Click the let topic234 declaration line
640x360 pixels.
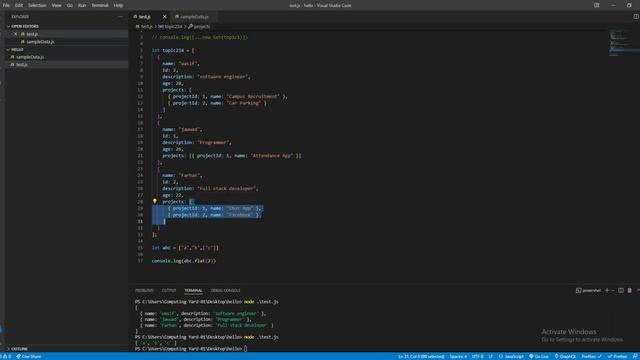(x=173, y=50)
